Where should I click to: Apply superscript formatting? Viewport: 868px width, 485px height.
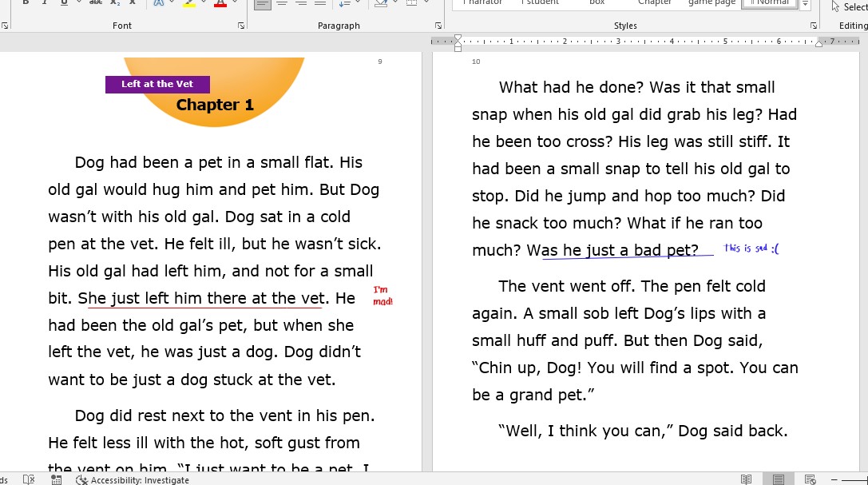pos(133,2)
